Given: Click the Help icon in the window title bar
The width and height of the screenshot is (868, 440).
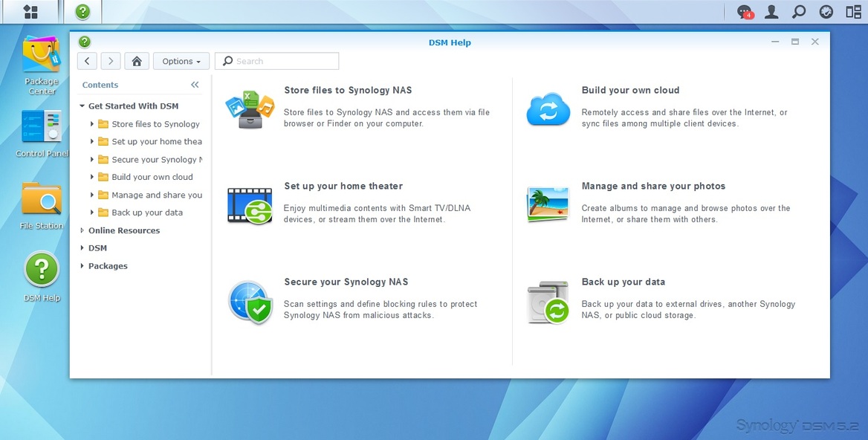Looking at the screenshot, I should coord(84,42).
